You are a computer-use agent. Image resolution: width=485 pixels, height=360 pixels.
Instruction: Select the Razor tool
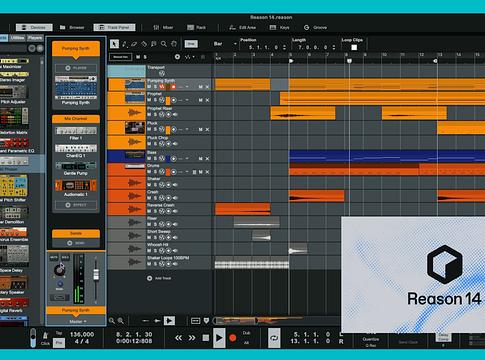[144, 44]
